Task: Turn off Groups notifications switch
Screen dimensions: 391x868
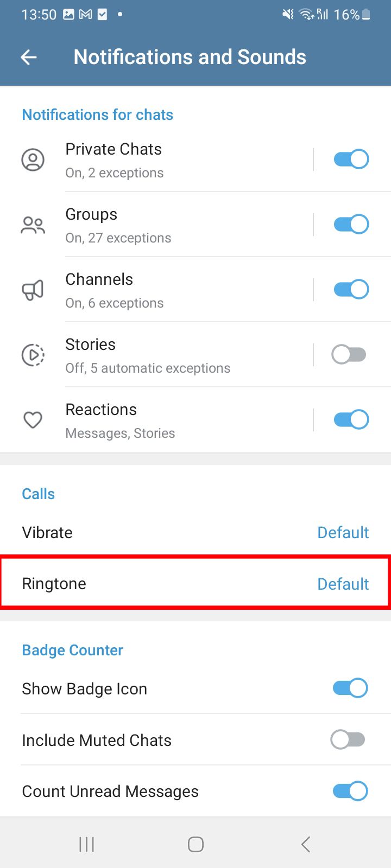Action: 351,224
